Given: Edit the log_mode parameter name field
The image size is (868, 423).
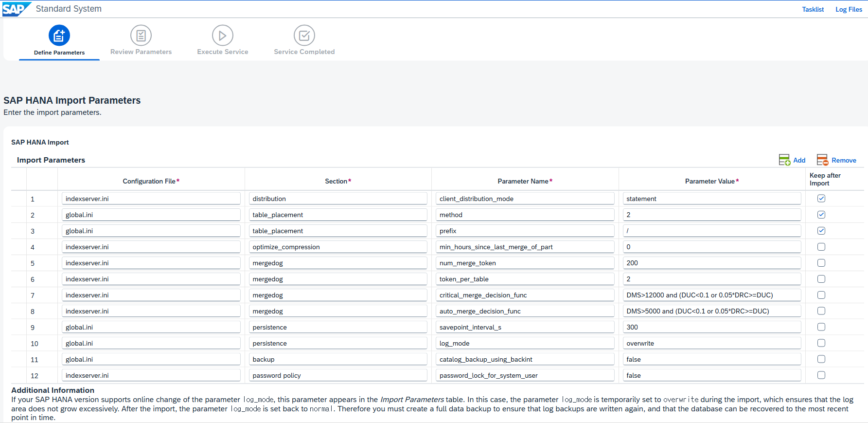Looking at the screenshot, I should coord(525,343).
